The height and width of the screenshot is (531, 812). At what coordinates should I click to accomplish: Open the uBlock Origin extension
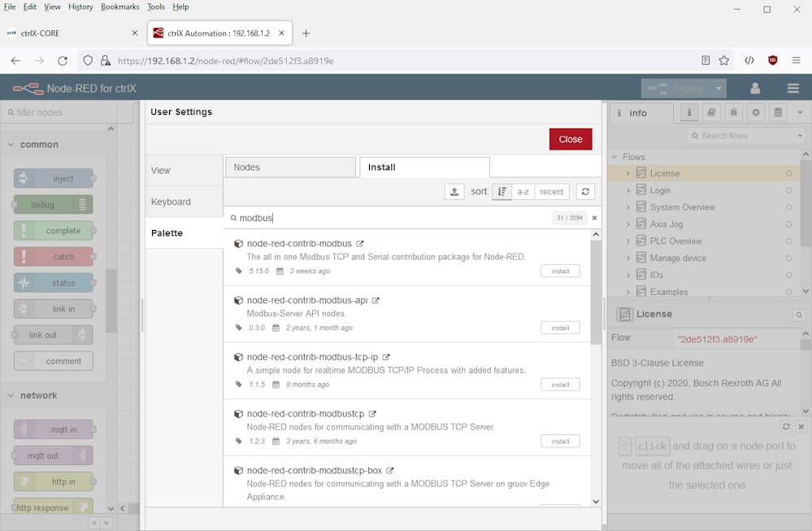(x=773, y=61)
